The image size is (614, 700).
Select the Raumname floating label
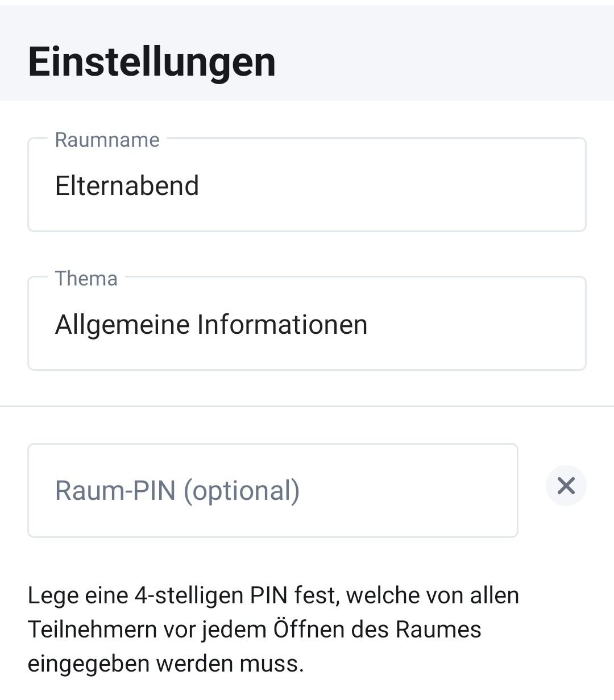(x=107, y=140)
